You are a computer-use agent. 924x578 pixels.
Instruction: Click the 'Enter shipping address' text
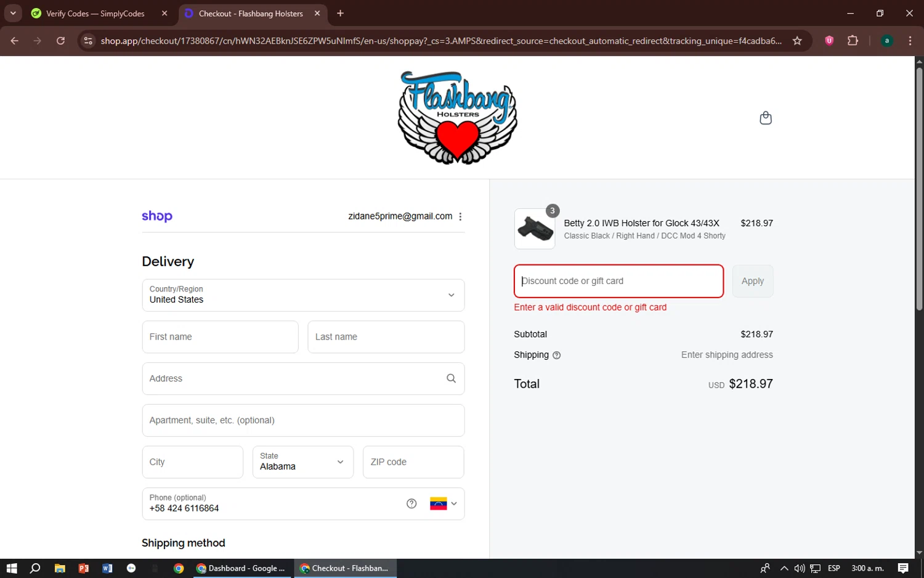click(x=727, y=355)
